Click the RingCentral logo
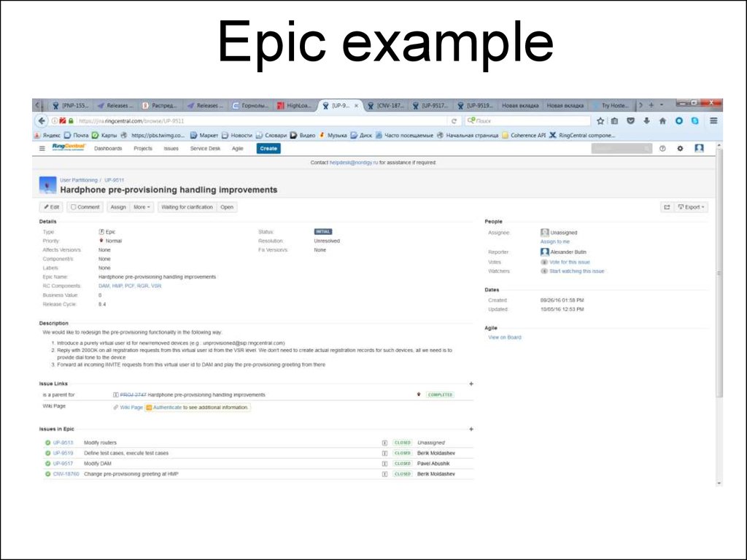The width and height of the screenshot is (747, 560). coord(69,148)
